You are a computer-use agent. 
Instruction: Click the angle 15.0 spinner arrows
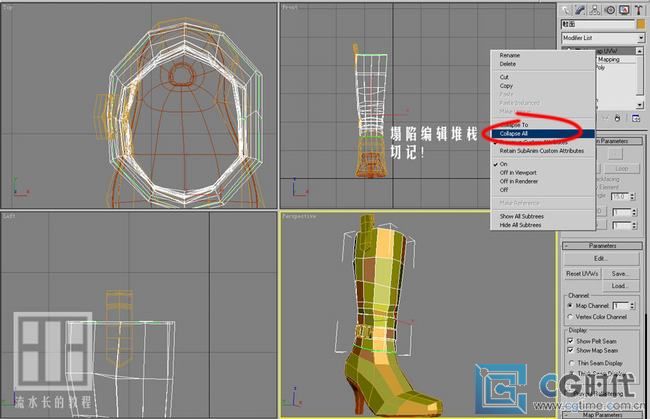pos(633,196)
